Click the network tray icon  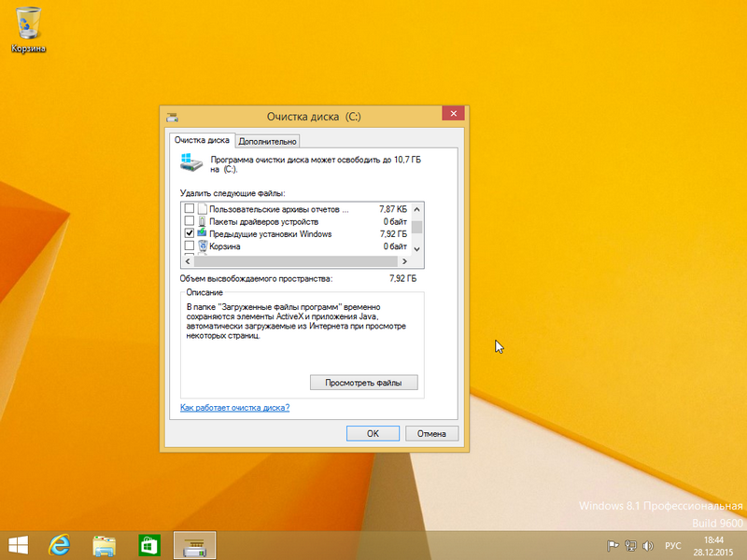(x=630, y=546)
